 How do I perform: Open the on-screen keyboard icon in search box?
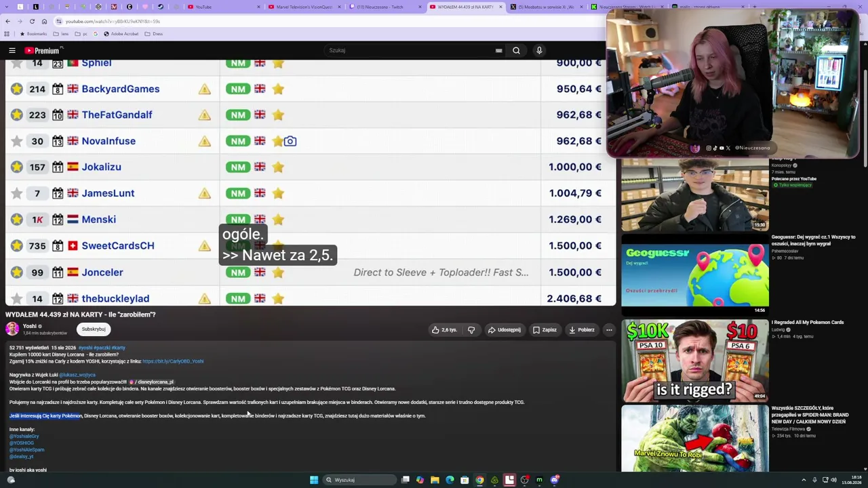point(498,50)
